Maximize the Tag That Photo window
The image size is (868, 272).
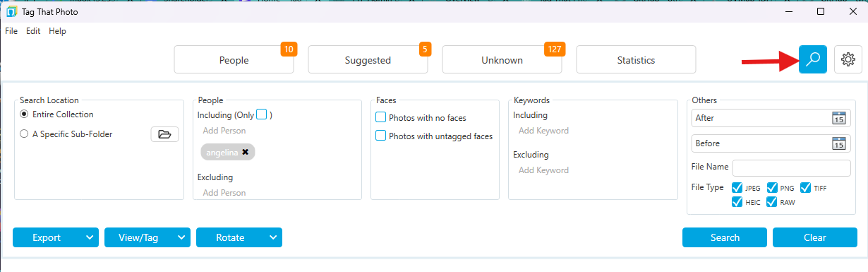click(x=821, y=11)
